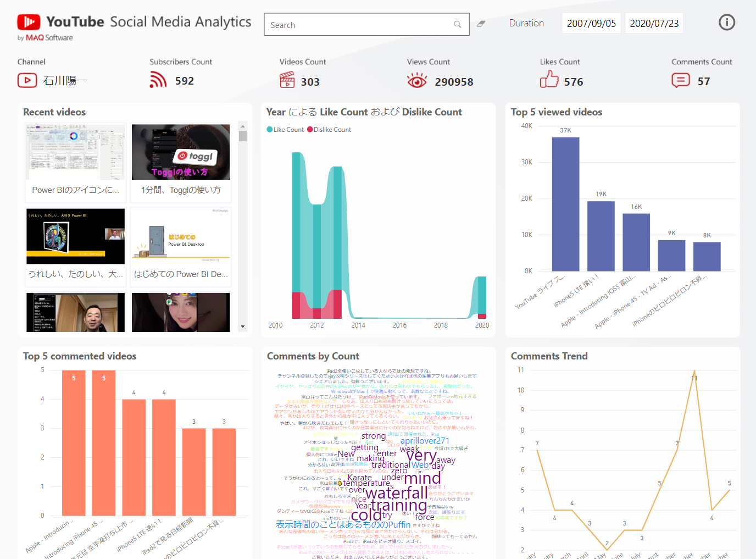Click the 2020 x-axis label
756x559 pixels.
(482, 325)
